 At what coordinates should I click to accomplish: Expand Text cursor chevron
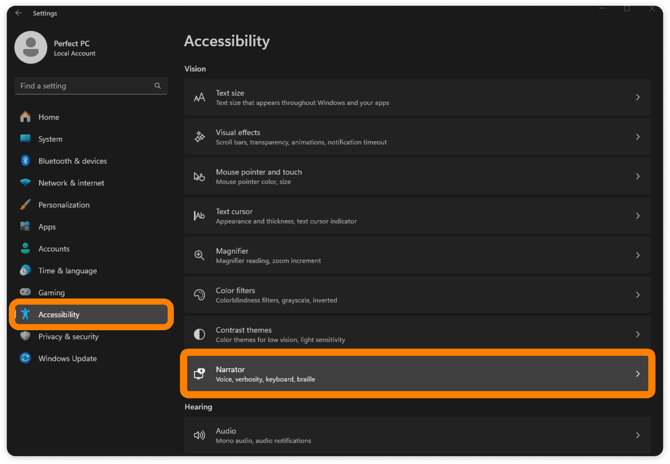(638, 216)
